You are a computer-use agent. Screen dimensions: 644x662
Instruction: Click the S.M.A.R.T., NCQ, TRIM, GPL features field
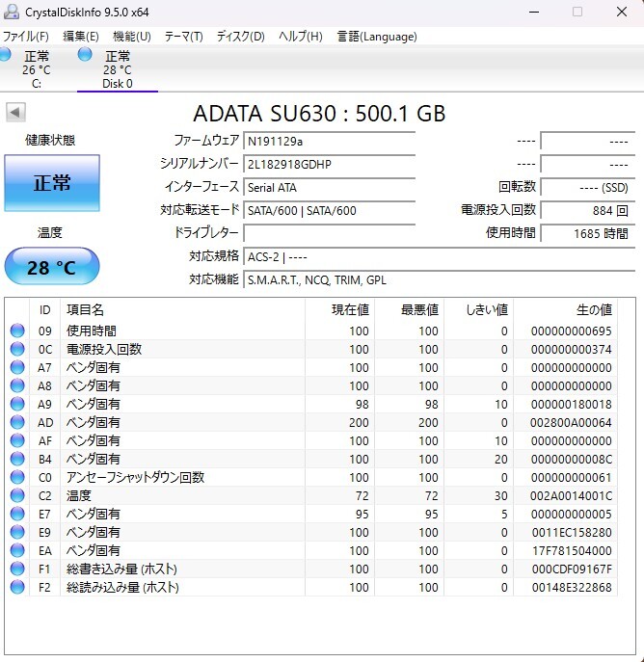(x=440, y=279)
